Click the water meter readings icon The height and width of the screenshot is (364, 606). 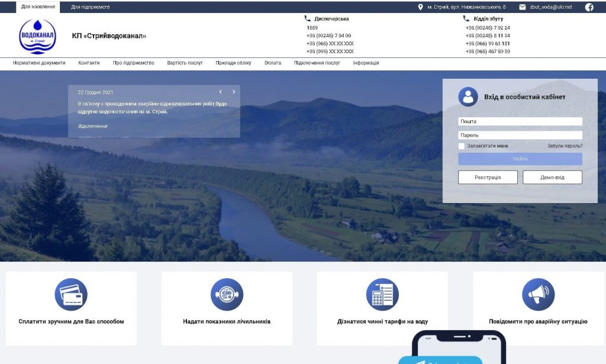(x=227, y=294)
